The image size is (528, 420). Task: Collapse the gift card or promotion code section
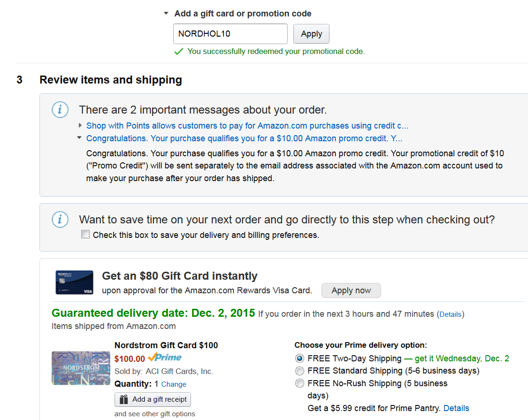166,14
